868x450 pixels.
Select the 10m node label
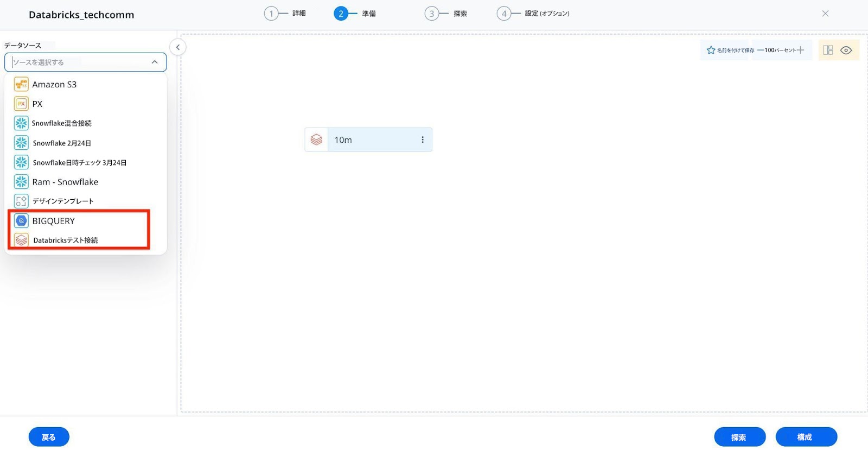(343, 140)
